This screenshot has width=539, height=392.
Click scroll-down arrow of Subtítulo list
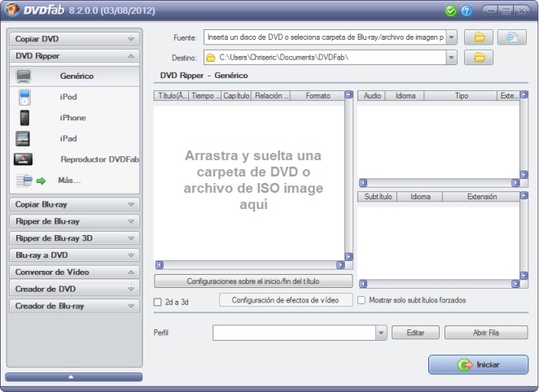click(524, 275)
